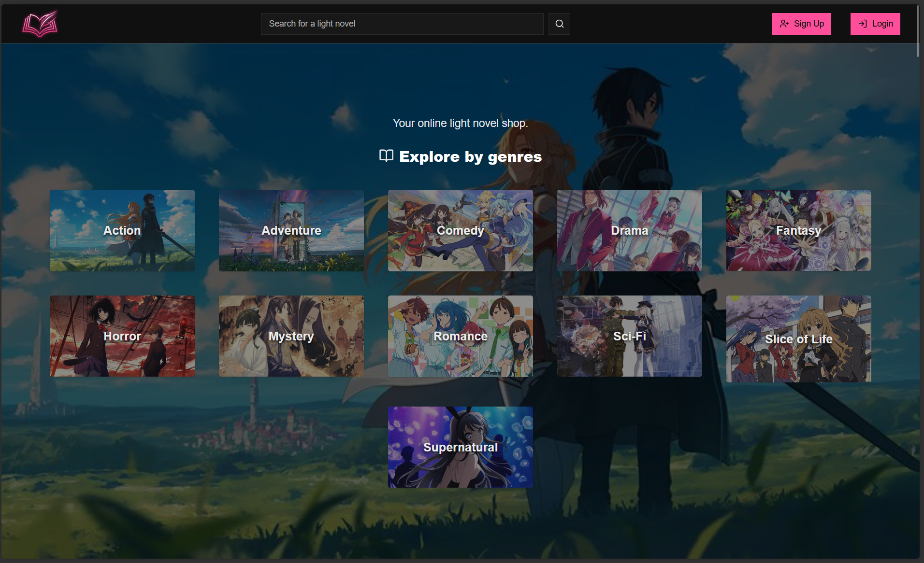The image size is (924, 563).
Task: Select the Mystery genre tile
Action: pyautogui.click(x=291, y=336)
